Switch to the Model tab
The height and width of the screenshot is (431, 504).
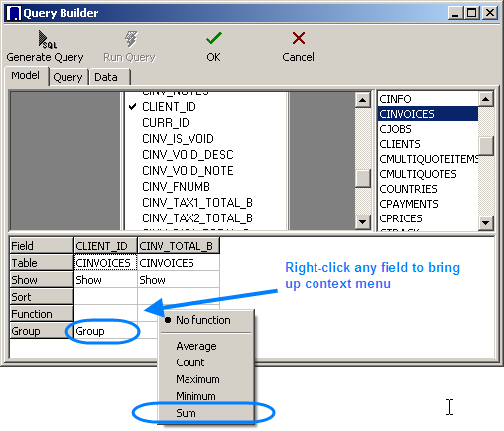(26, 75)
